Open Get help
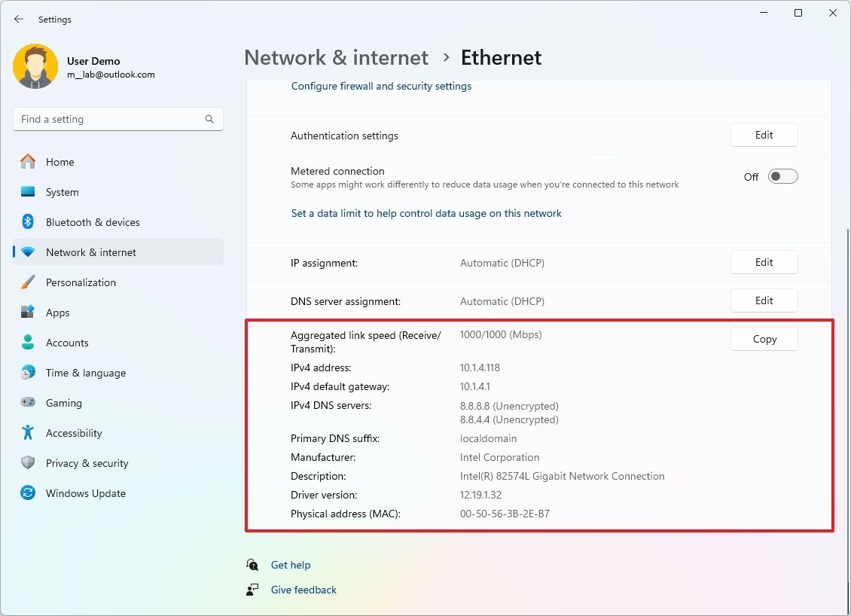Viewport: 851px width, 616px height. tap(291, 565)
